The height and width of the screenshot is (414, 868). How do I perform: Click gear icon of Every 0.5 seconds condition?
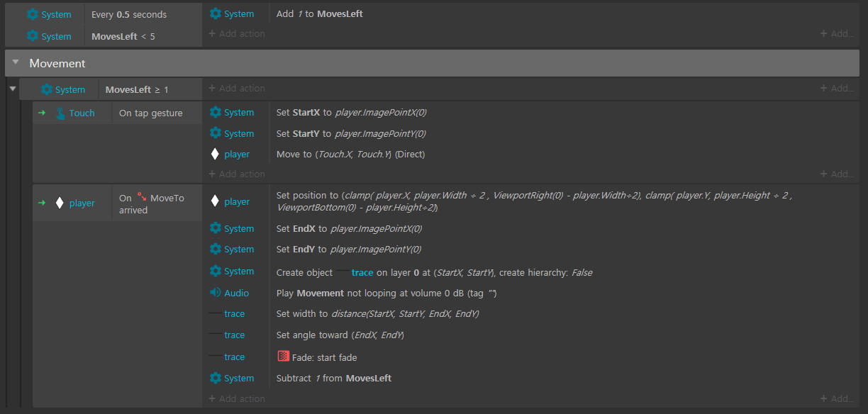[33, 14]
